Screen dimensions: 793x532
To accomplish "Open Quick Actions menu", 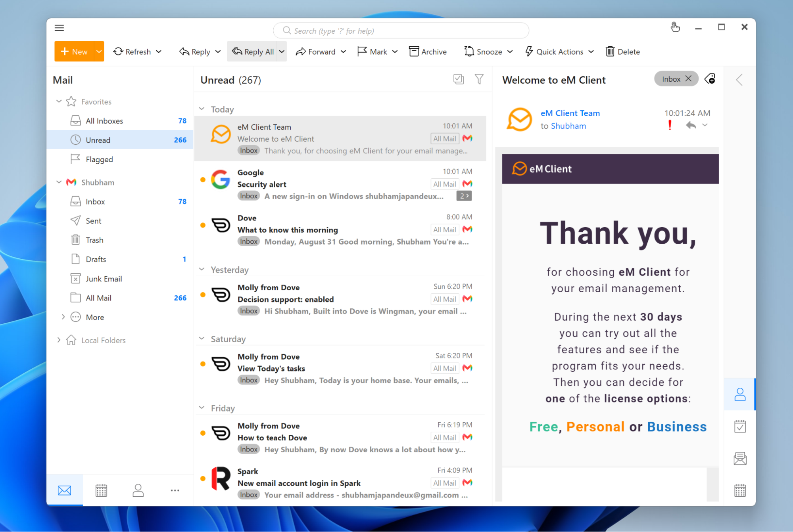I will click(559, 52).
